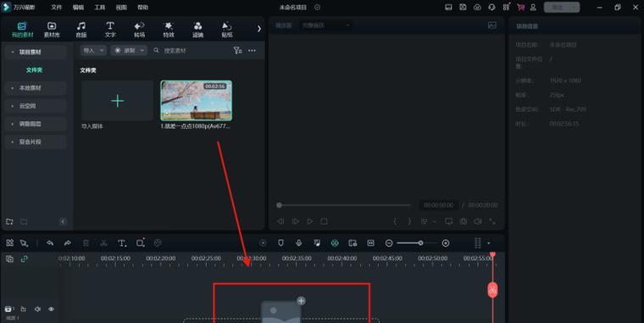The width and height of the screenshot is (644, 323).
Task: Open the 导入 import dropdown
Action: 94,50
